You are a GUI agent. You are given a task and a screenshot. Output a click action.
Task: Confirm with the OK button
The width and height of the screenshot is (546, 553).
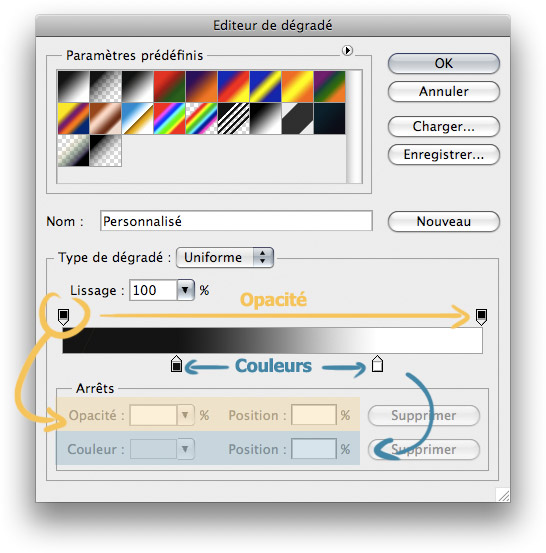(x=444, y=63)
